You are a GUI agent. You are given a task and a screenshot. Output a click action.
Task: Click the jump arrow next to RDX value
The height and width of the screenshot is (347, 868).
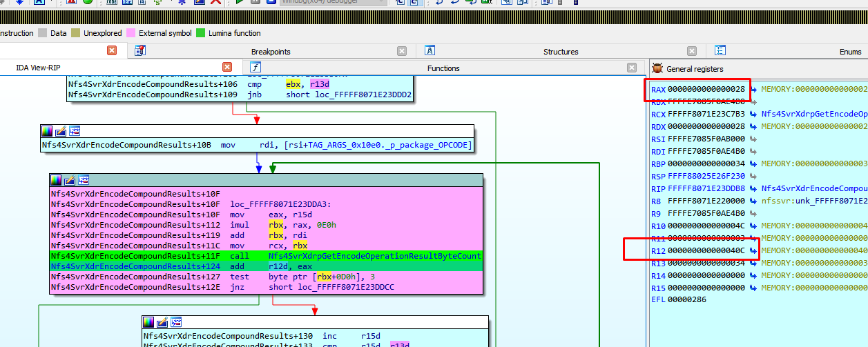pos(754,126)
